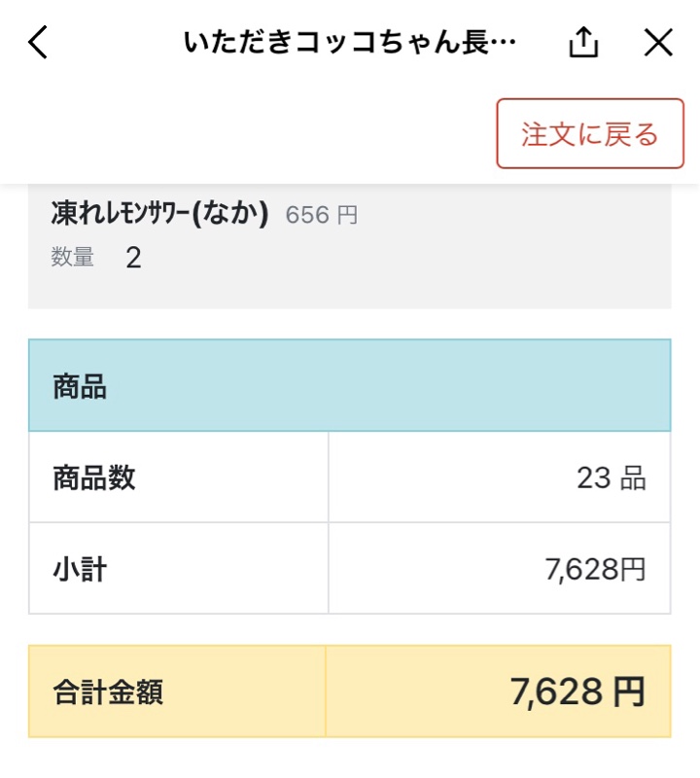Select the 凍れレモンサワー(なか) item name

(159, 214)
